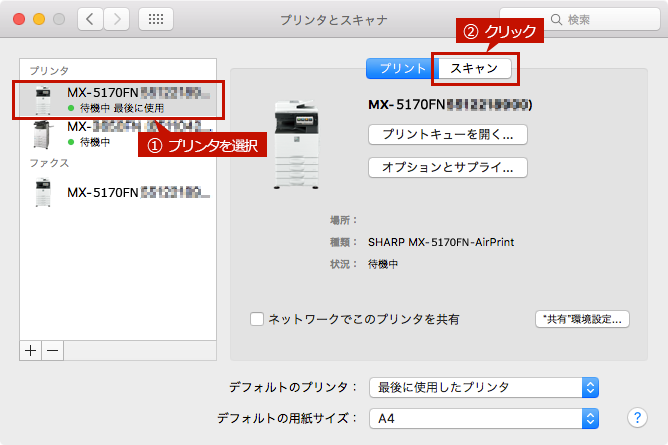Enable ネットワークでこのプリンタを共有 checkbox
Screen dimensions: 668x445
[257, 319]
